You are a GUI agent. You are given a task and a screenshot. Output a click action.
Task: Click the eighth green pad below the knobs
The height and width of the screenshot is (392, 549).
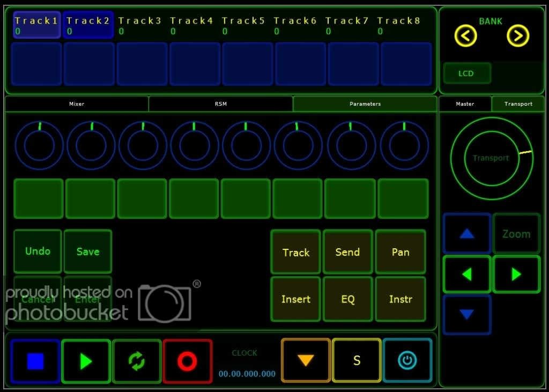[403, 198]
